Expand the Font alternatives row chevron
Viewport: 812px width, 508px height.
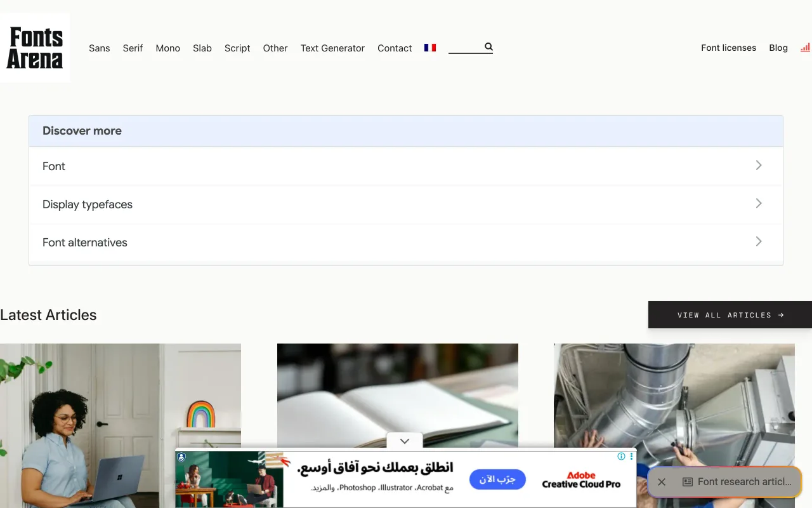759,242
